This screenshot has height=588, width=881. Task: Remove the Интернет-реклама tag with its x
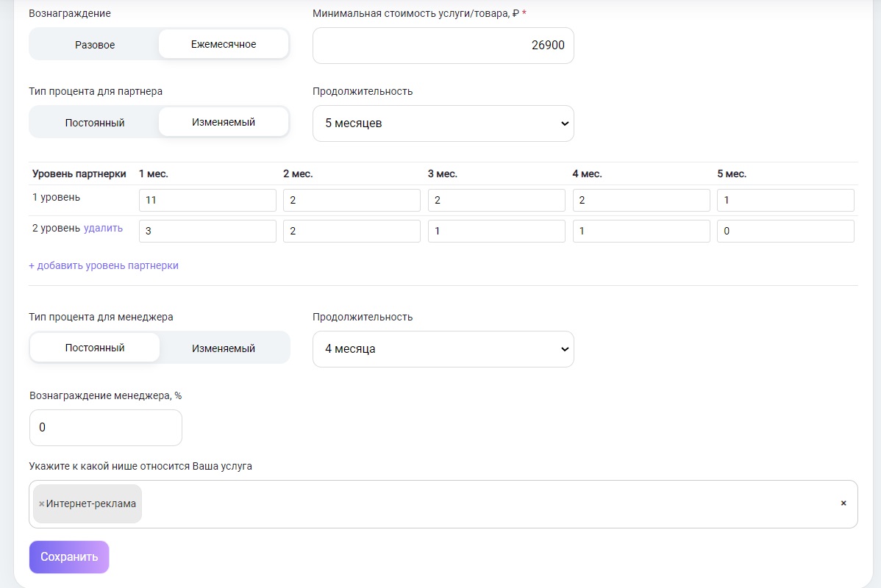(x=41, y=504)
